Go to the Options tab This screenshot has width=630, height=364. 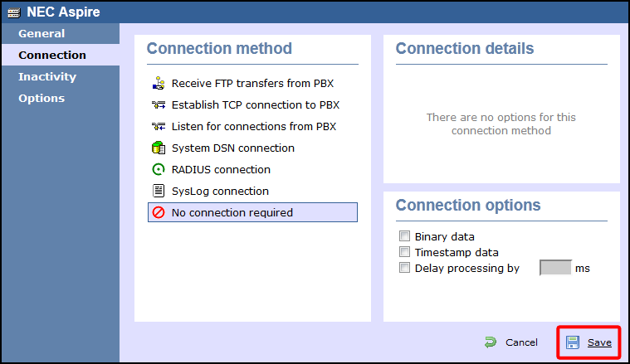[42, 99]
